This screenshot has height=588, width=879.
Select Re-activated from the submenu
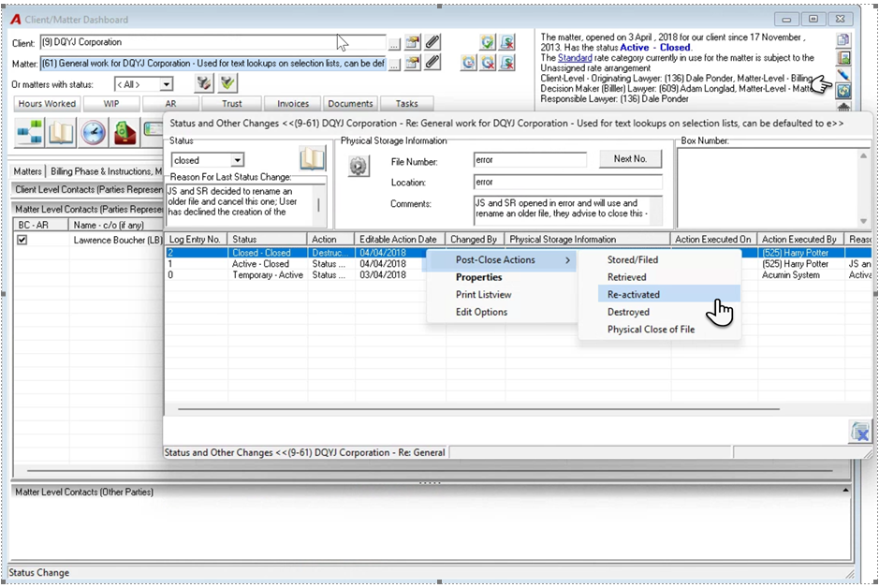coord(667,295)
